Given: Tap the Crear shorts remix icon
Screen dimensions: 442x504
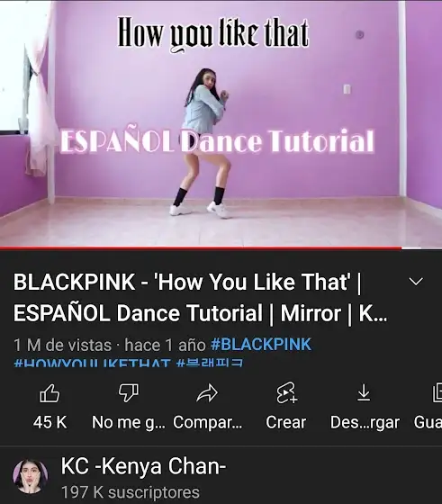Looking at the screenshot, I should coord(286,392).
